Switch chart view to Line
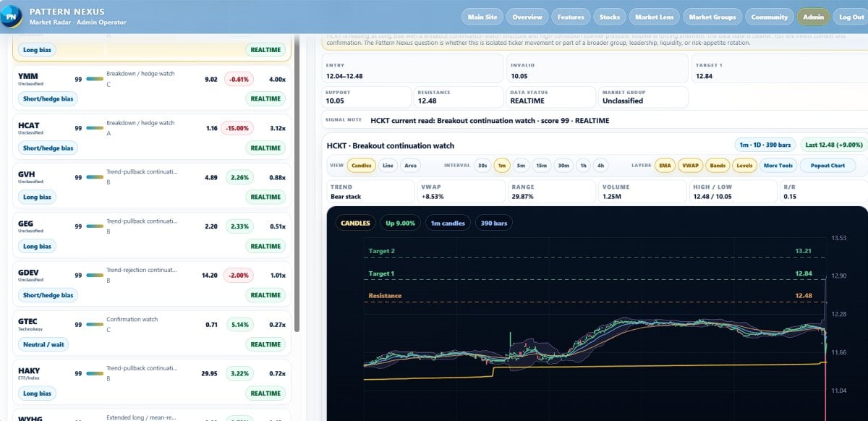868x421 pixels. (x=388, y=166)
